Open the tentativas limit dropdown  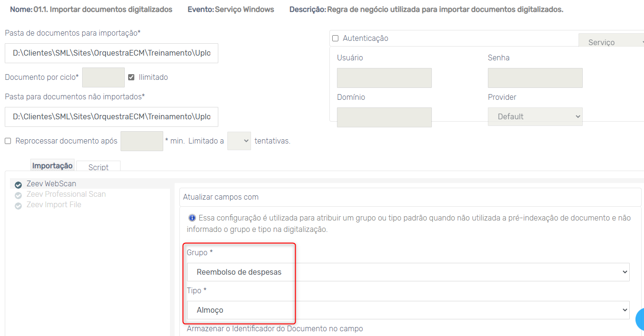click(239, 141)
